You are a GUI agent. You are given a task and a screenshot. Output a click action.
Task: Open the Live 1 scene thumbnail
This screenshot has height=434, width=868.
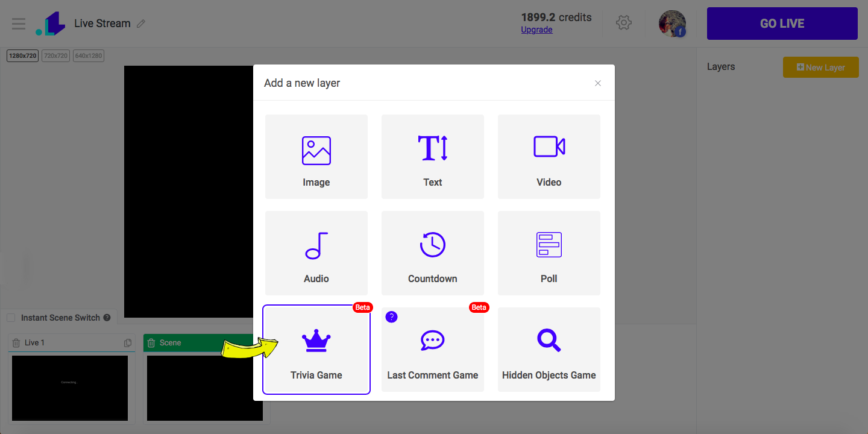click(70, 388)
